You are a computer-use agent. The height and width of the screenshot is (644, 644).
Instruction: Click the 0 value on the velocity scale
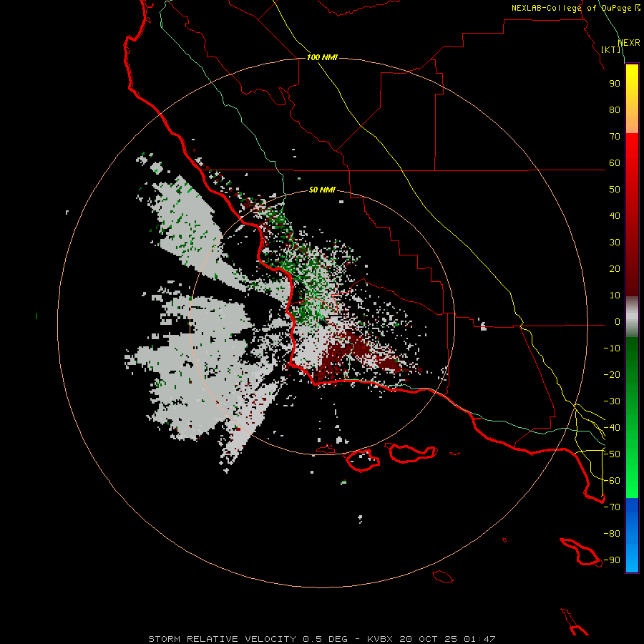pyautogui.click(x=618, y=322)
